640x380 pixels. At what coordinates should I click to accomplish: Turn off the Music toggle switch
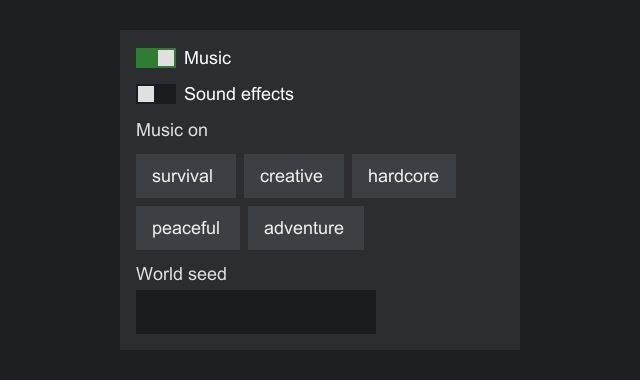click(156, 58)
